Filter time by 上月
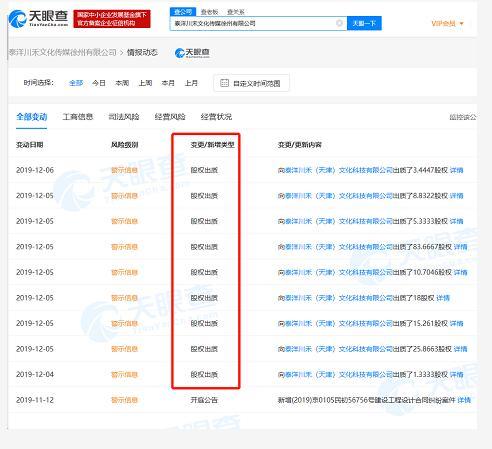Viewport: 492px width, 449px height. tap(191, 83)
